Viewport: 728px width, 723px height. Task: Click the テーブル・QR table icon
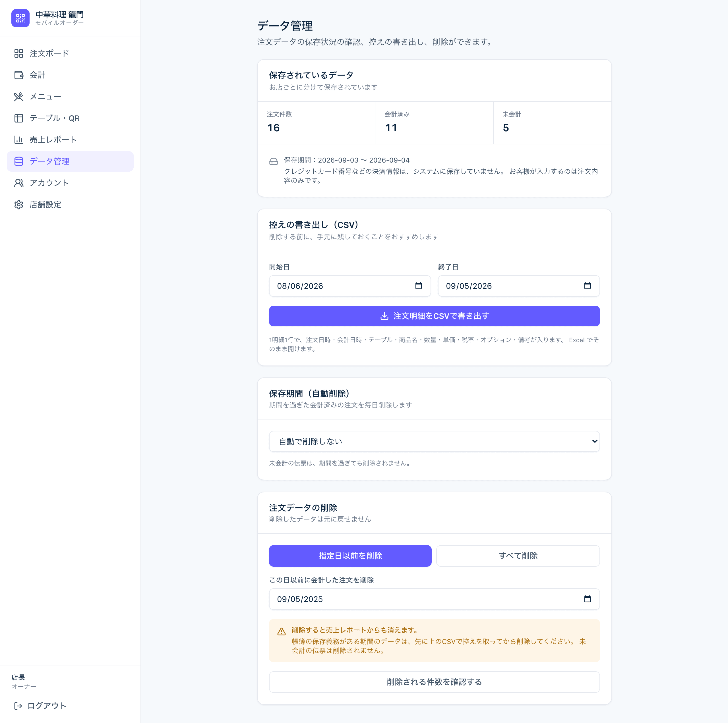[18, 118]
